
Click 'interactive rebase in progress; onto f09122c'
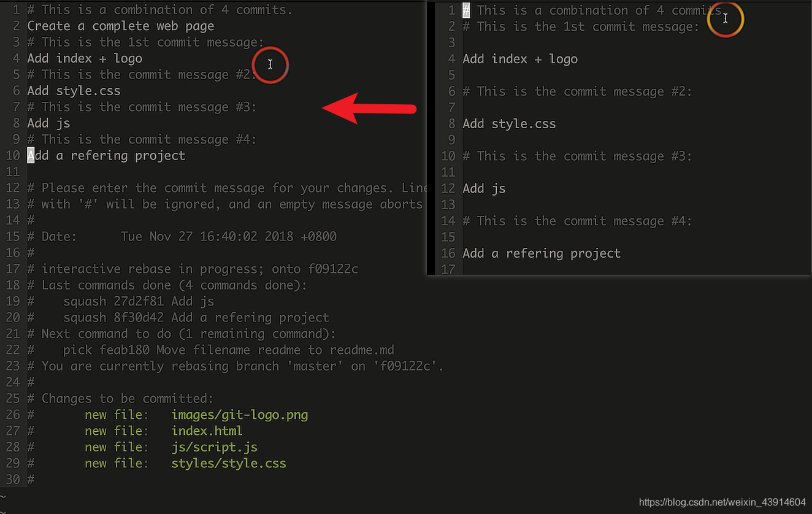click(x=199, y=269)
